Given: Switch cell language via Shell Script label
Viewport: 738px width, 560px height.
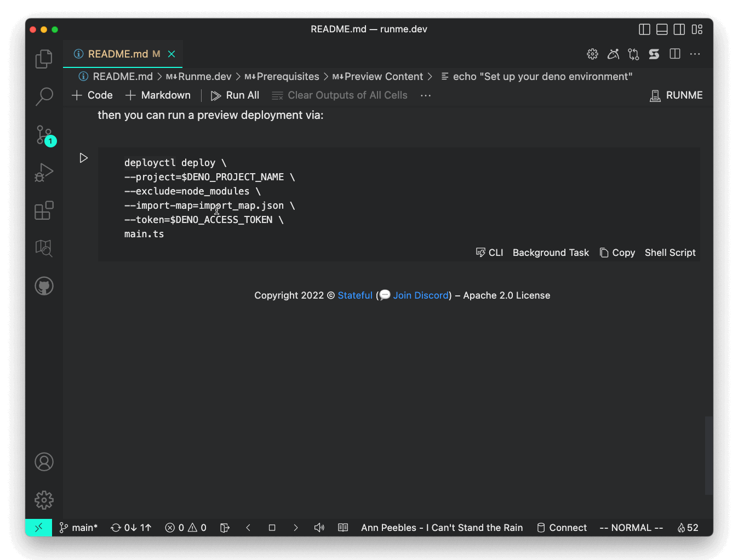Looking at the screenshot, I should 670,253.
